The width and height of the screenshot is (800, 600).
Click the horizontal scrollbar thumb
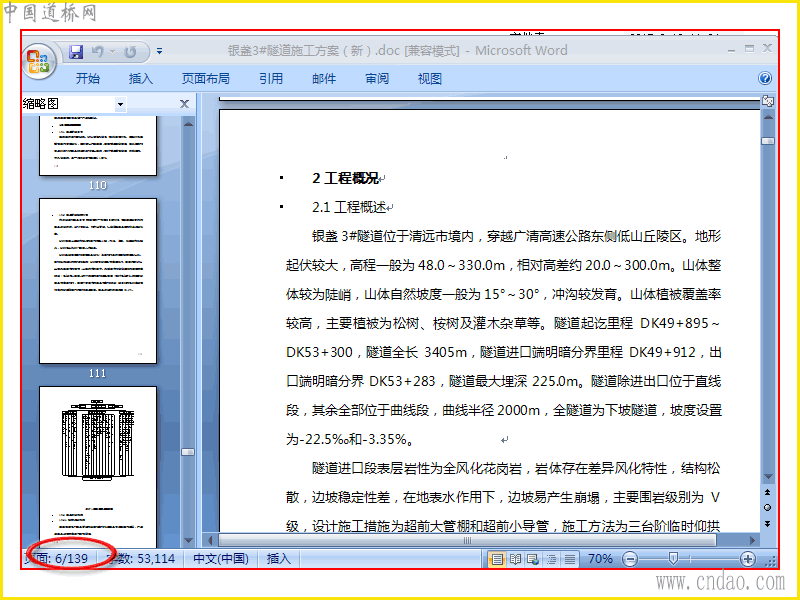467,540
